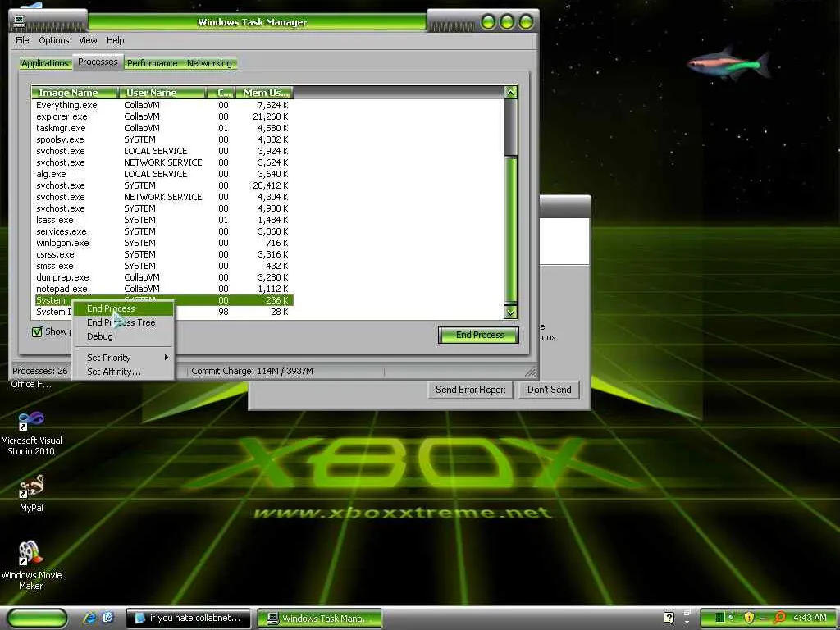Click the Task Manager resize grip corner
Image resolution: width=840 pixels, height=630 pixels.
coord(530,372)
